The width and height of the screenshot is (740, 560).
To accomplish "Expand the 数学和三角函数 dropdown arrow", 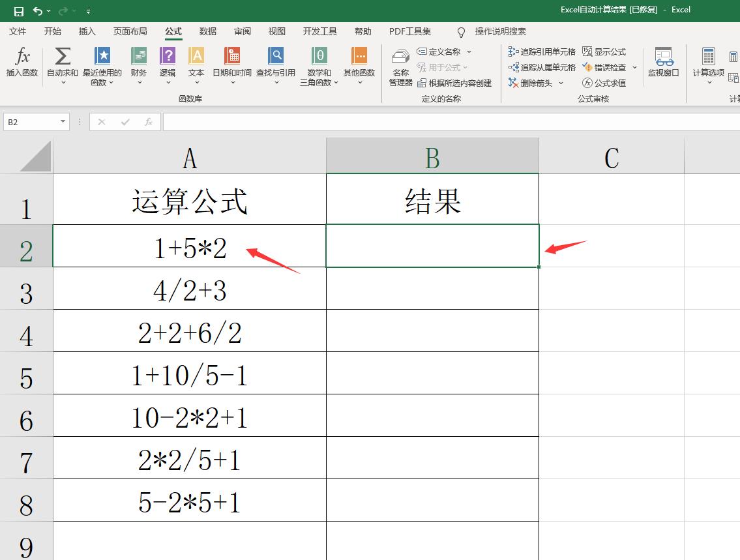I will (x=336, y=83).
